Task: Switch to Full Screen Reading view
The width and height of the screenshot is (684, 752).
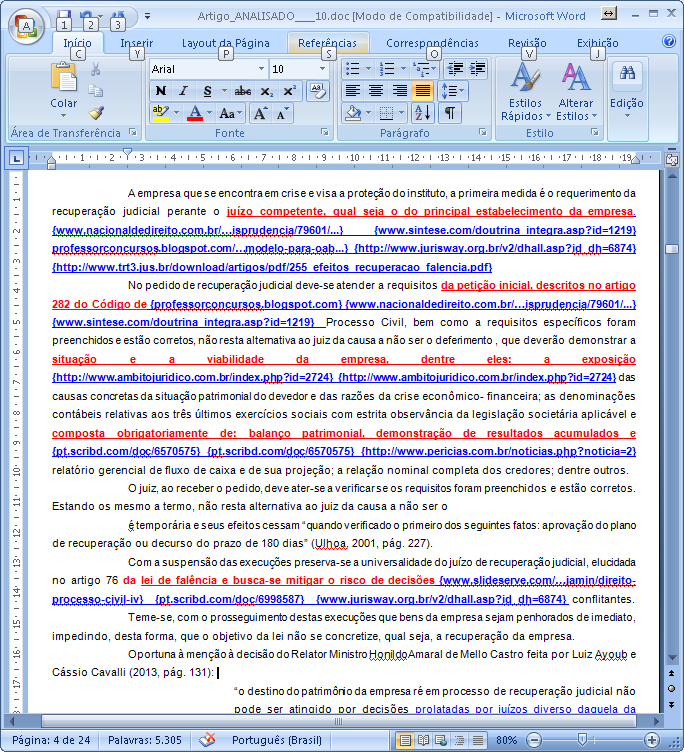Action: click(x=423, y=740)
